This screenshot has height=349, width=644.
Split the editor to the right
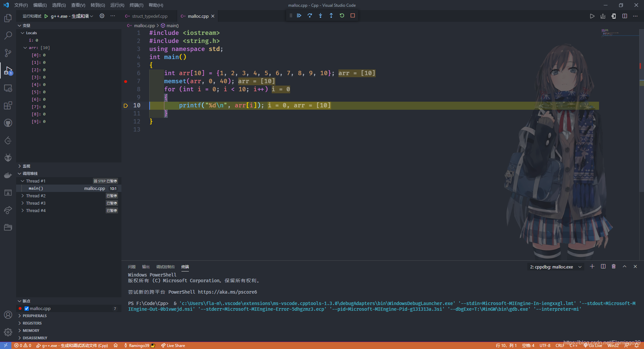[x=625, y=16]
